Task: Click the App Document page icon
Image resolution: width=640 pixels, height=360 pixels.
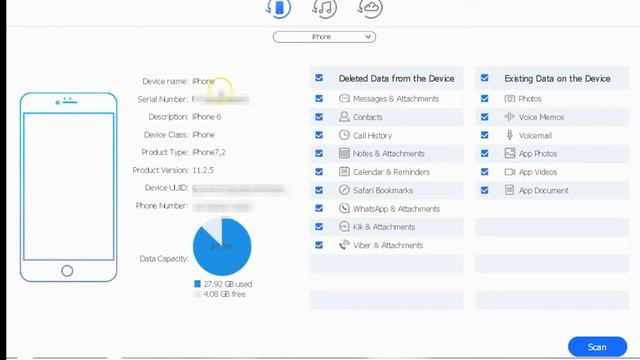Action: [x=509, y=190]
